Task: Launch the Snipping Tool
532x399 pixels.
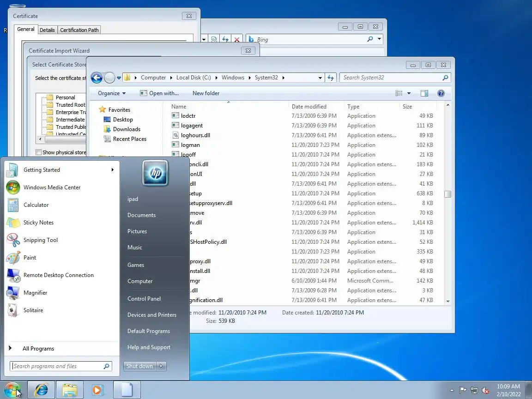Action: 61,240
